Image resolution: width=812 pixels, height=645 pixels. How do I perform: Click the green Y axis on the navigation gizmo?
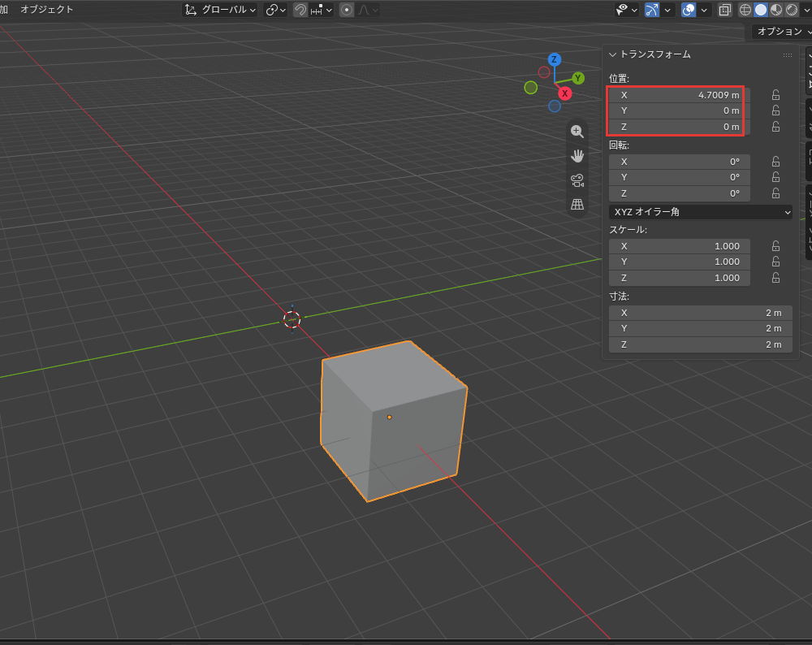tap(578, 78)
